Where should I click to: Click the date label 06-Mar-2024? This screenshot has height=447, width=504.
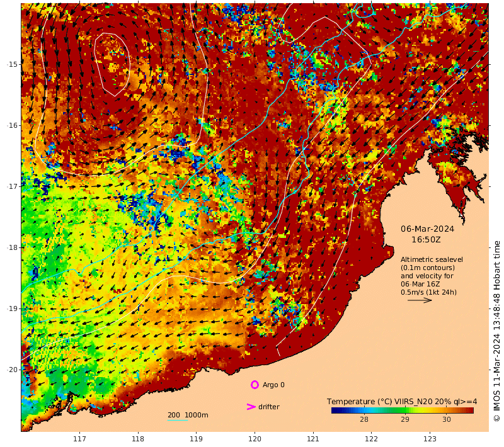coord(427,229)
